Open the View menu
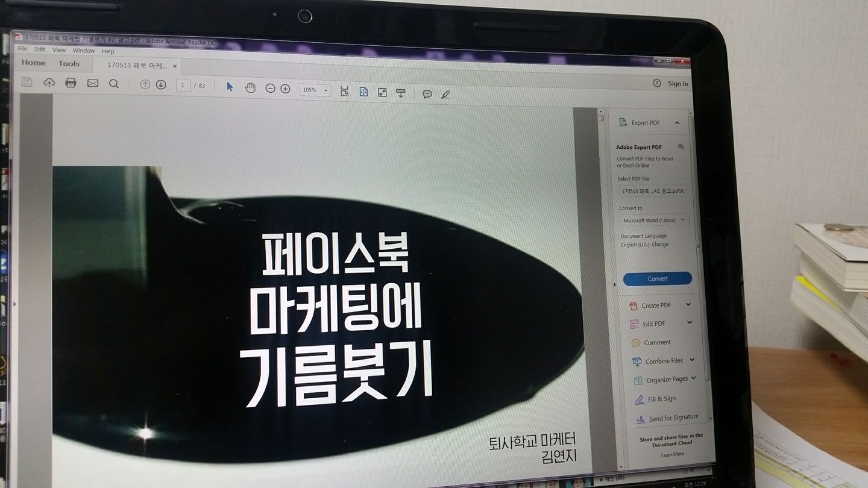Screen dimensions: 868x488 58,50
